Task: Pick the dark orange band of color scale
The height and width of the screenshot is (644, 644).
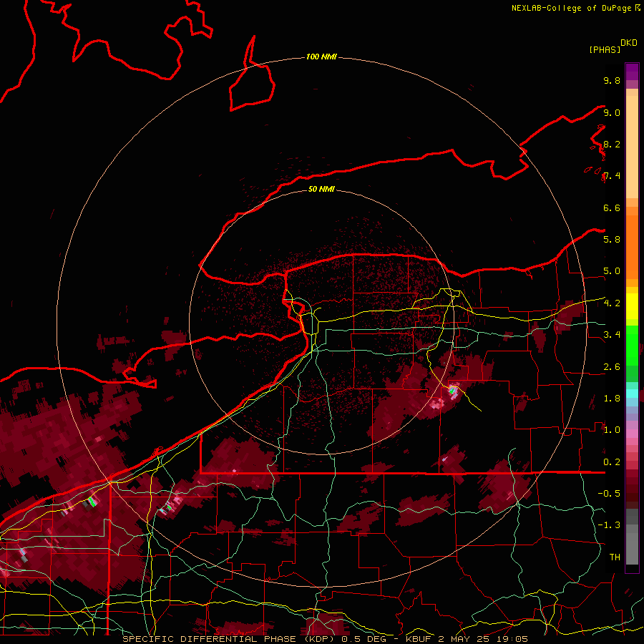Action: (632, 248)
